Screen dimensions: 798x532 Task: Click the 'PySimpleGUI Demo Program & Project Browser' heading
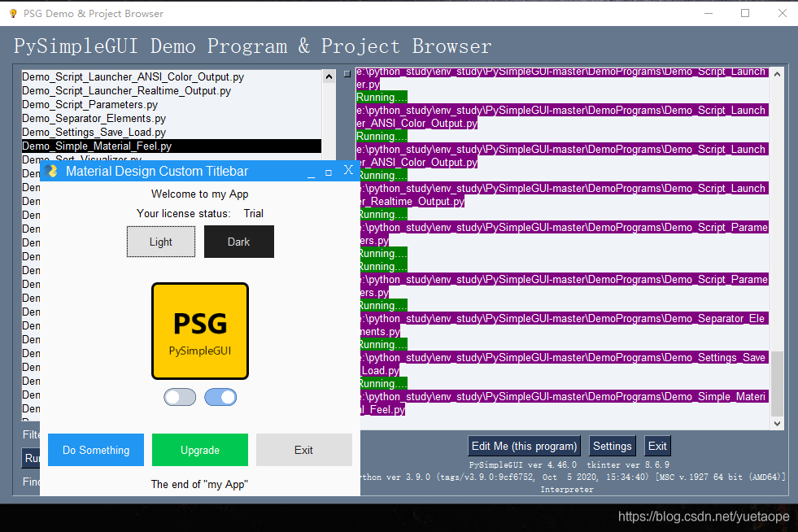tap(252, 46)
